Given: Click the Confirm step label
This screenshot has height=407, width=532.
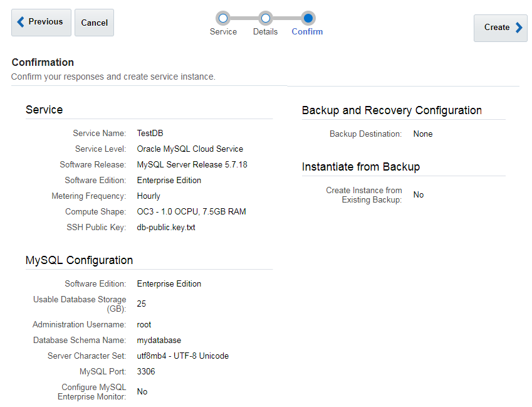Looking at the screenshot, I should 307,32.
